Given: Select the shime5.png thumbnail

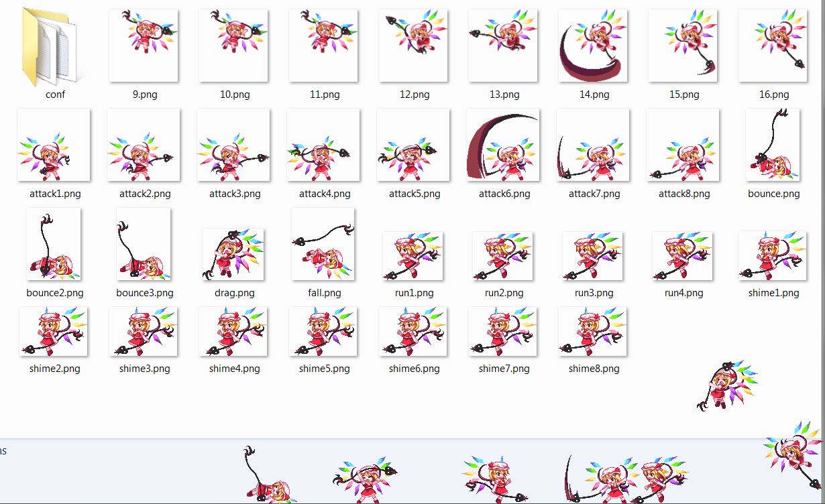Looking at the screenshot, I should tap(323, 332).
